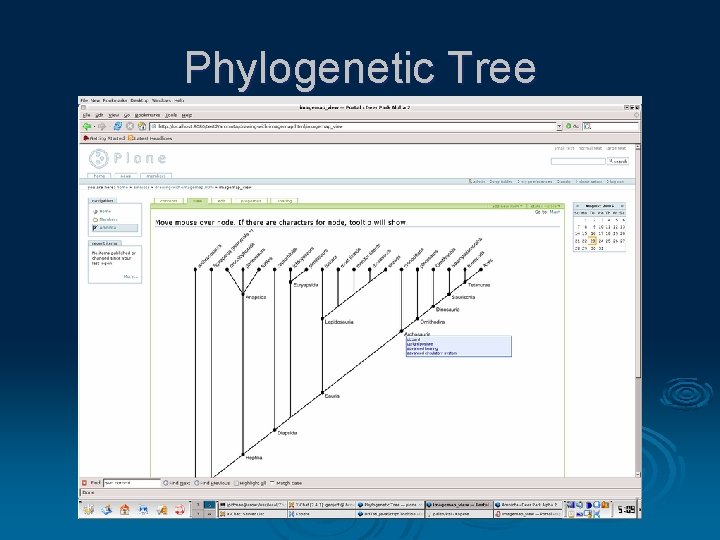Open the Getting Started bookmark
This screenshot has height=540, width=720.
104,138
